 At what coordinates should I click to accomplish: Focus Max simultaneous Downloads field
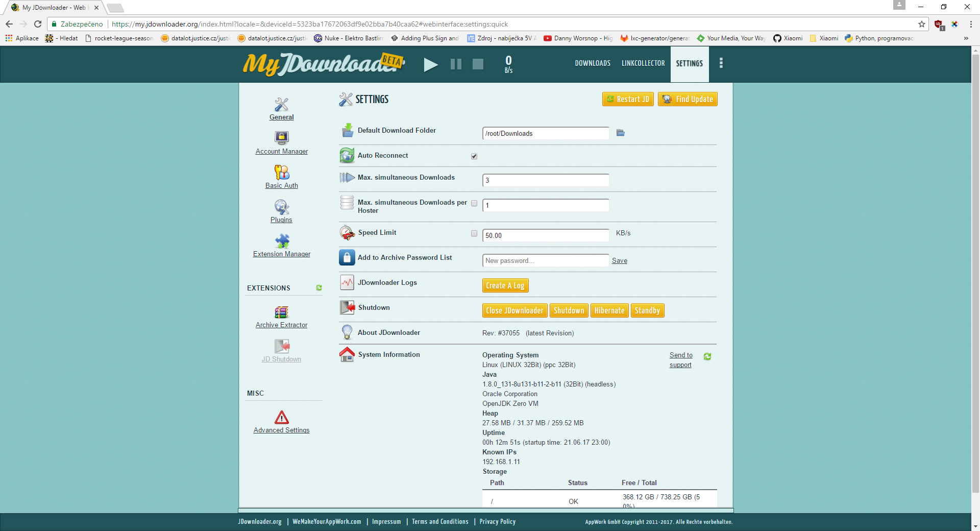tap(546, 180)
